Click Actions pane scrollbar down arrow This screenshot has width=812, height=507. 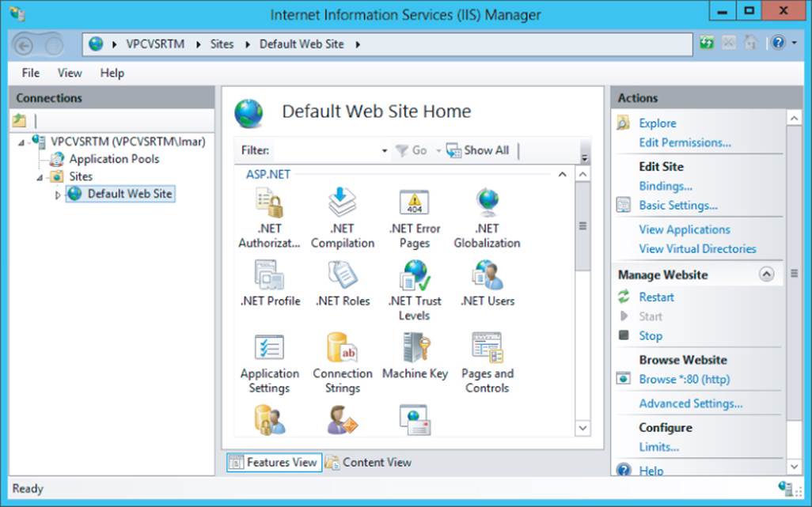[x=795, y=467]
